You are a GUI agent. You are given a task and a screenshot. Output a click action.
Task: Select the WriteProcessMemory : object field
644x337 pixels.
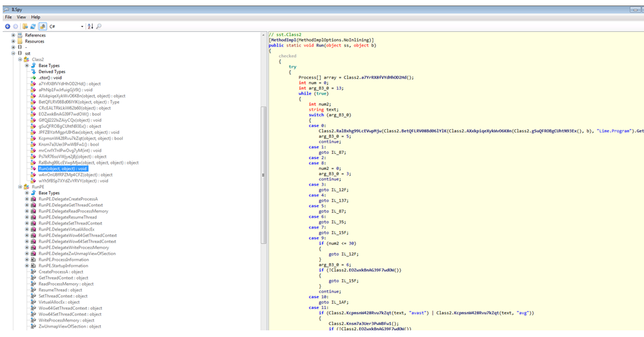pyautogui.click(x=66, y=320)
